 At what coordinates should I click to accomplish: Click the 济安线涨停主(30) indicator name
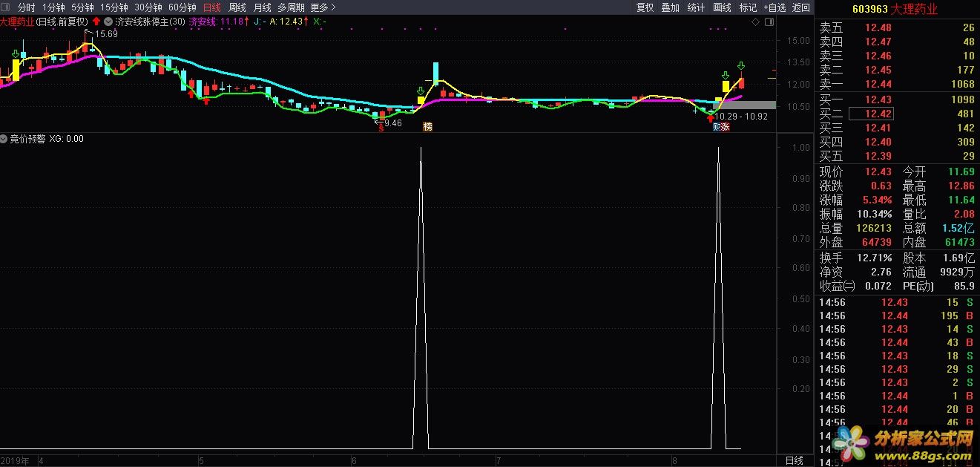pos(151,22)
